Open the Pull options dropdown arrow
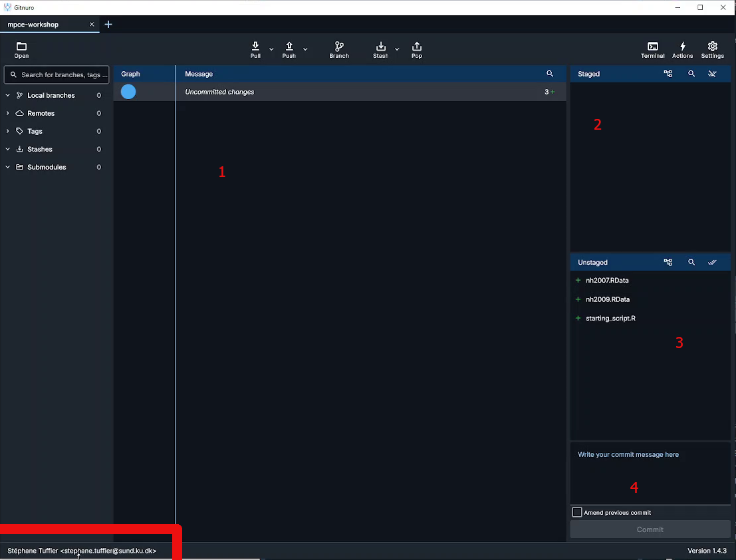Screen dimensions: 736x560 [x=271, y=49]
